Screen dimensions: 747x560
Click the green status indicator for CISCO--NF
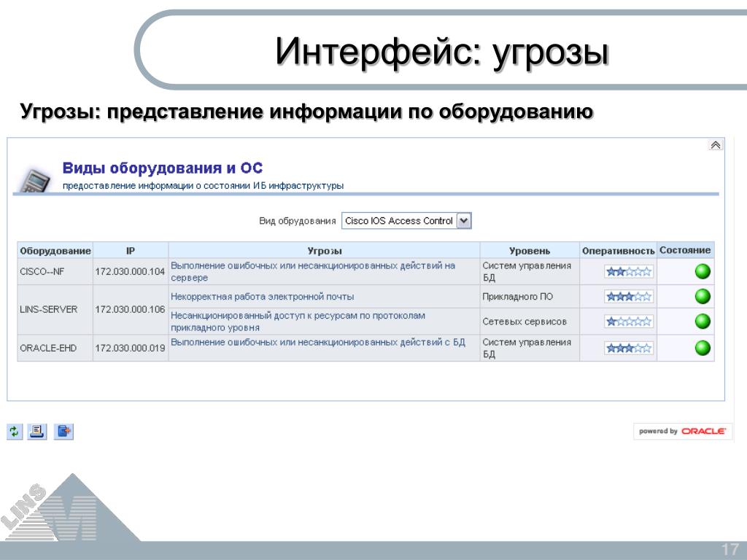tap(703, 271)
